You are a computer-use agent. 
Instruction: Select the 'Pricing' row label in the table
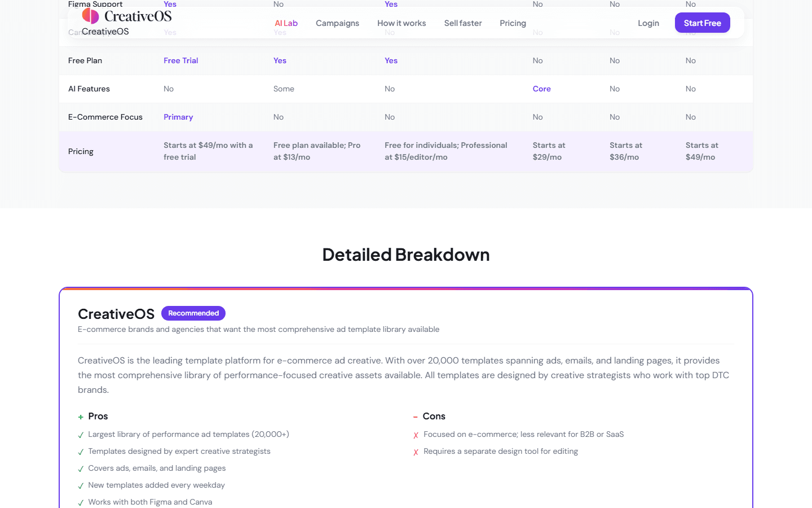pyautogui.click(x=81, y=151)
